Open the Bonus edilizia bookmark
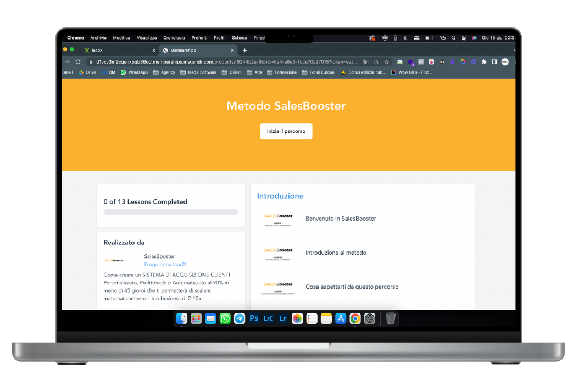 [363, 72]
